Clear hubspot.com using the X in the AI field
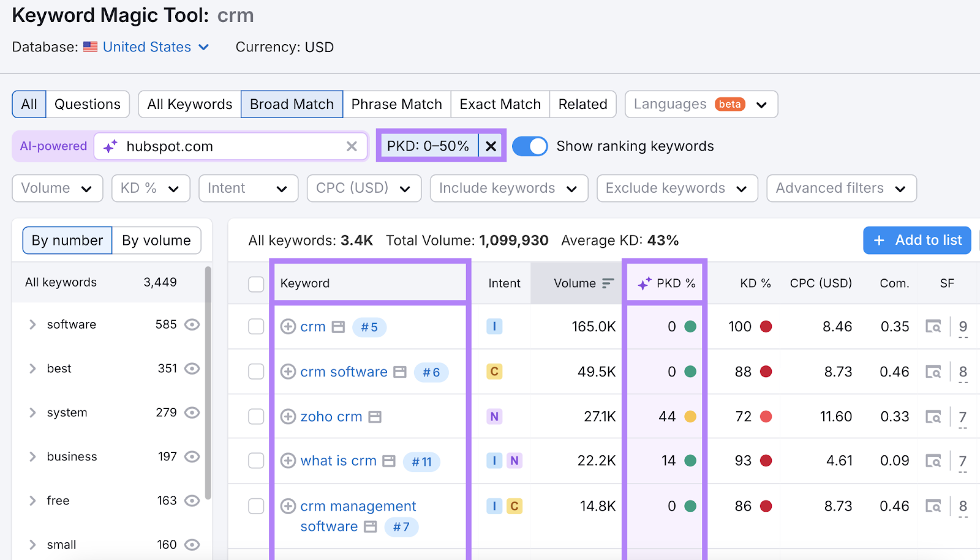Image resolution: width=980 pixels, height=560 pixels. point(352,146)
